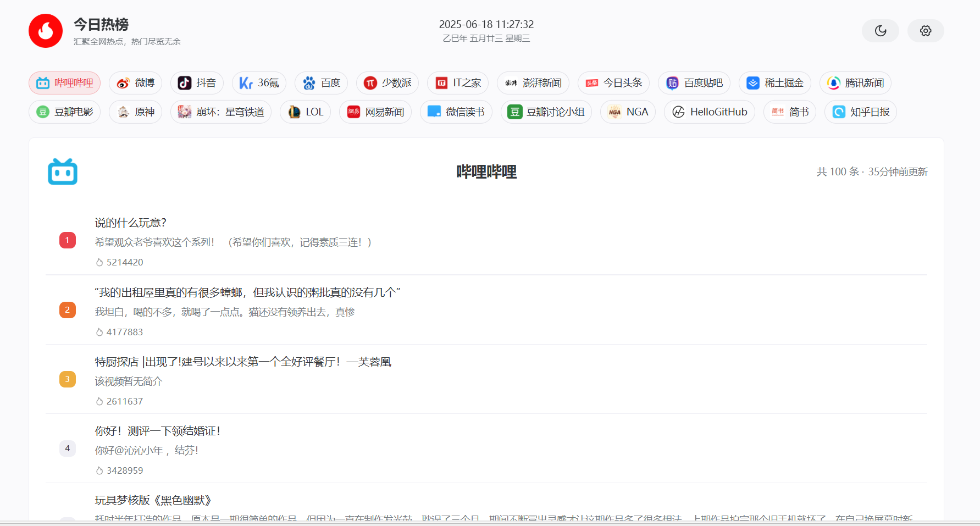The width and height of the screenshot is (980, 526).
Task: Switch to the 网易新闻 tab
Action: (375, 112)
